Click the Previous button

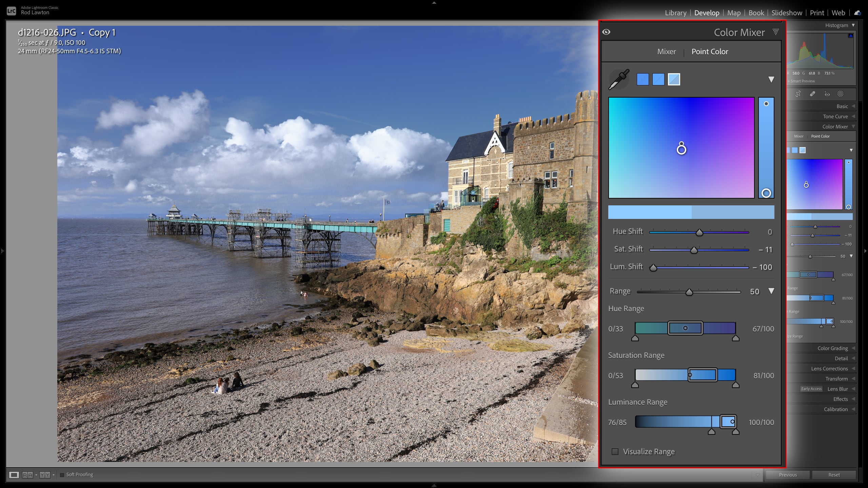788,475
